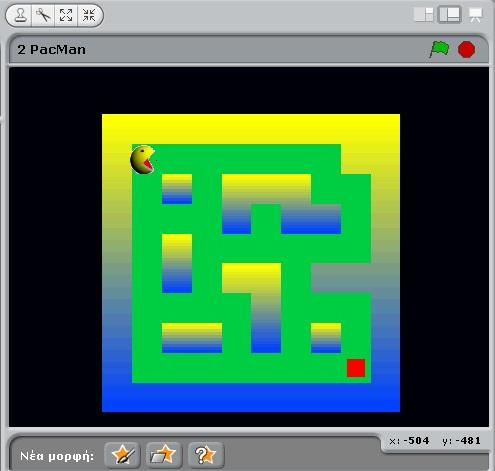The height and width of the screenshot is (471, 495).
Task: Select the Delete scissors tool
Action: pos(43,15)
